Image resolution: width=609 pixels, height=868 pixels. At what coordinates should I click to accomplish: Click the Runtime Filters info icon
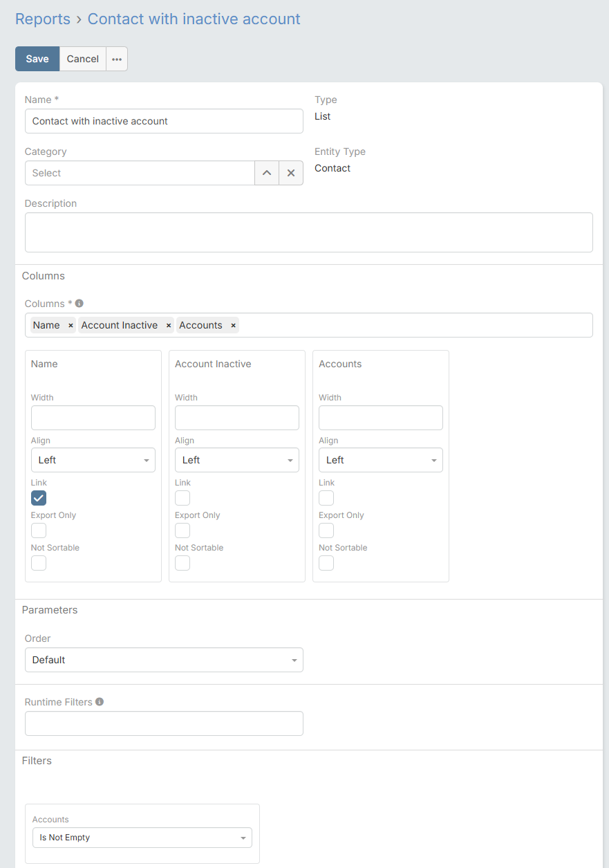100,702
